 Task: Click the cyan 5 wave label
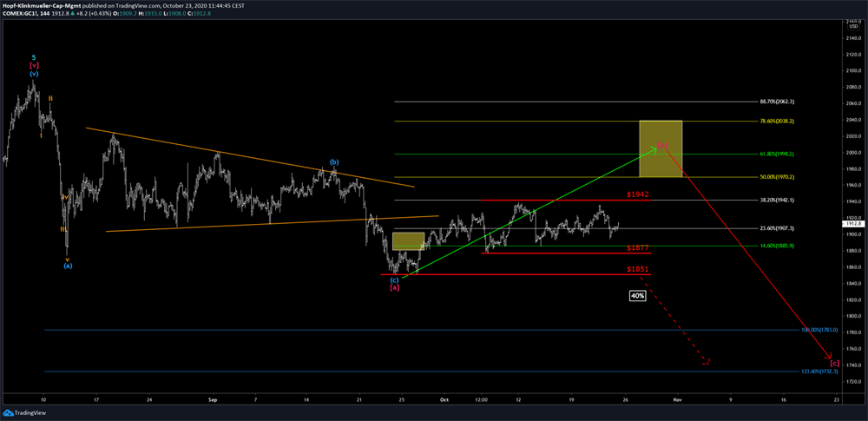tap(34, 56)
